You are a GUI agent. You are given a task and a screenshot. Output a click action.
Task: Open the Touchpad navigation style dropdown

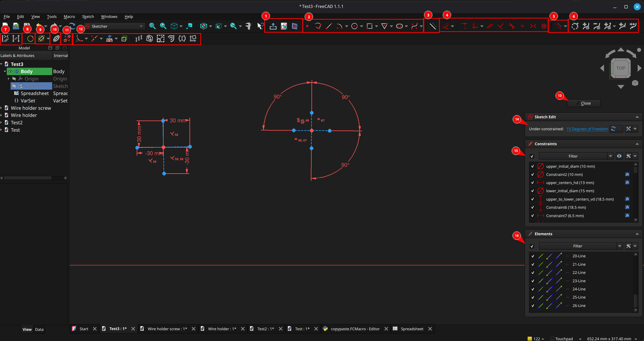[580, 339]
